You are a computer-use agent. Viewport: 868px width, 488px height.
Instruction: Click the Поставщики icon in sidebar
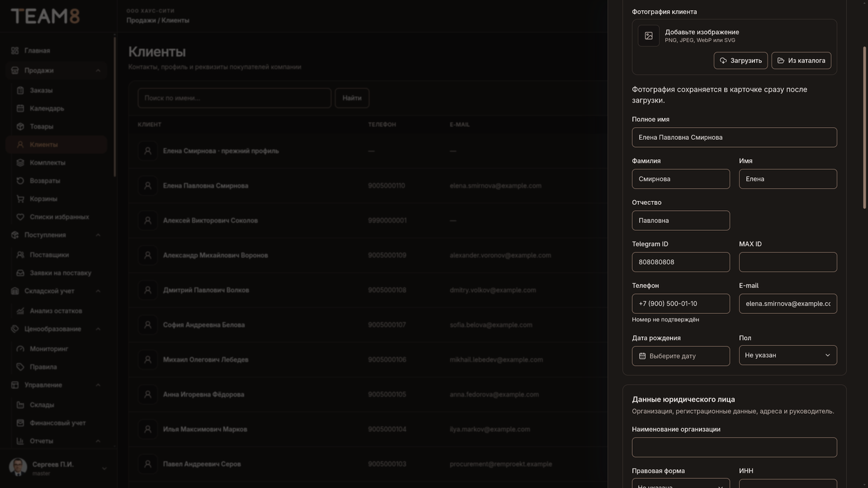[20, 255]
